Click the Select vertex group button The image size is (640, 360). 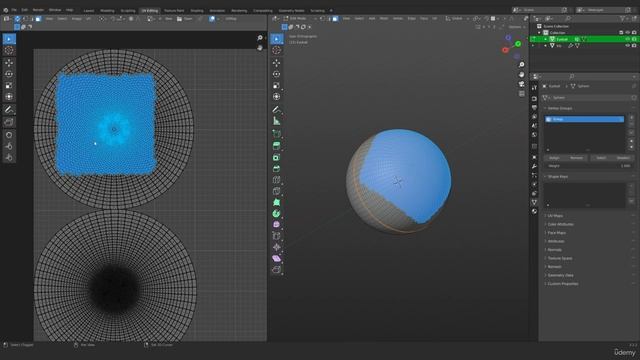click(x=601, y=158)
